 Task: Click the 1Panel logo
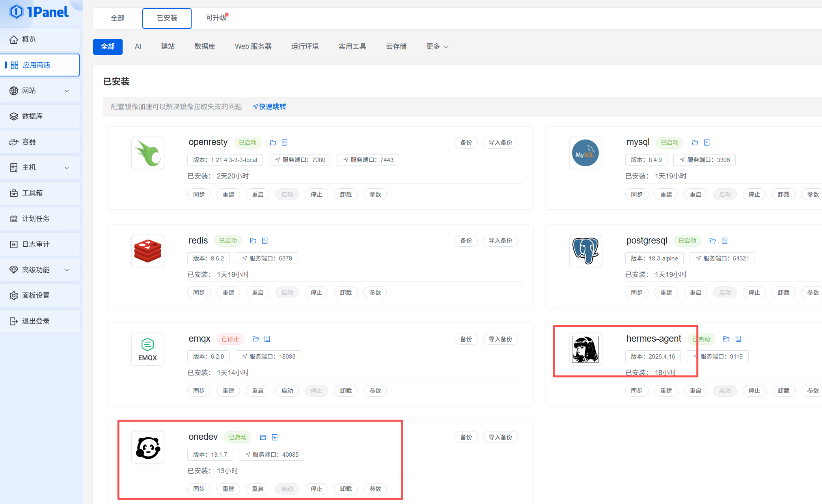(39, 12)
